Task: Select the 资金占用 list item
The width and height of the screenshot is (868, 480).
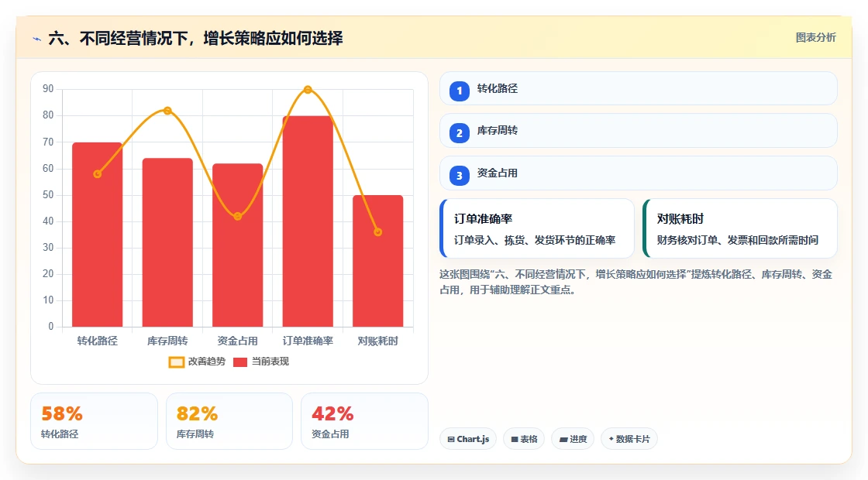Action: [x=639, y=173]
